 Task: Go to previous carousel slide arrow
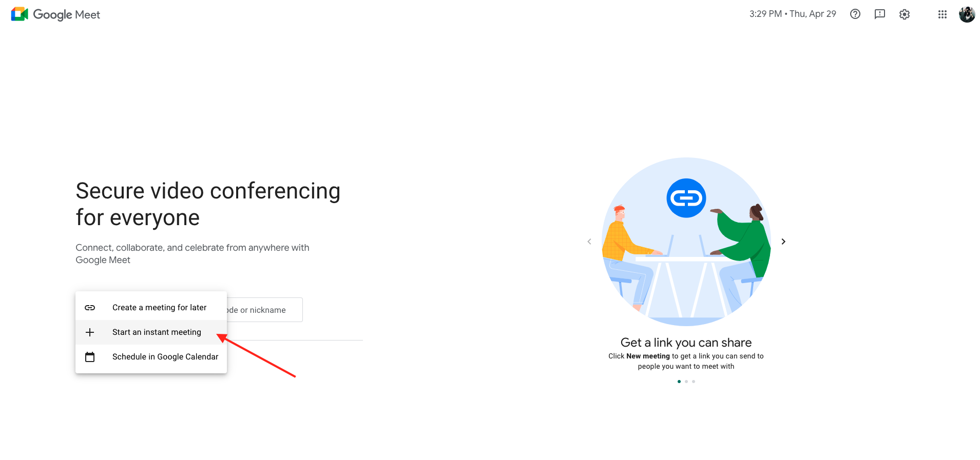coord(589,242)
